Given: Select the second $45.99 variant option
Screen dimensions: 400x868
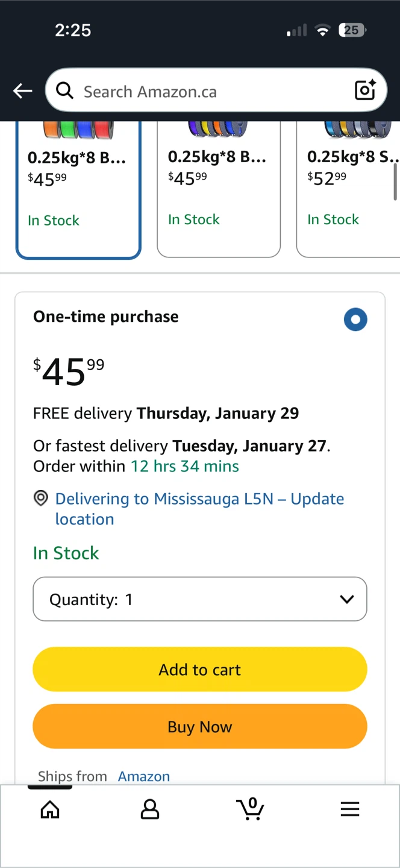Looking at the screenshot, I should coord(219,189).
